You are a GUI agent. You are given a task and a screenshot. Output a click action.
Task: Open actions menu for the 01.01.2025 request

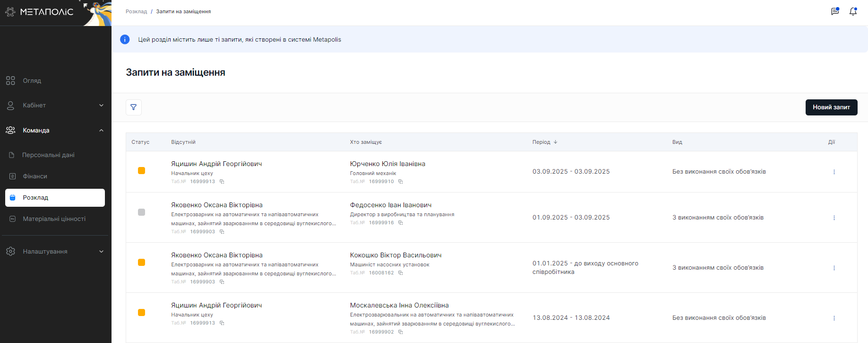point(834,268)
